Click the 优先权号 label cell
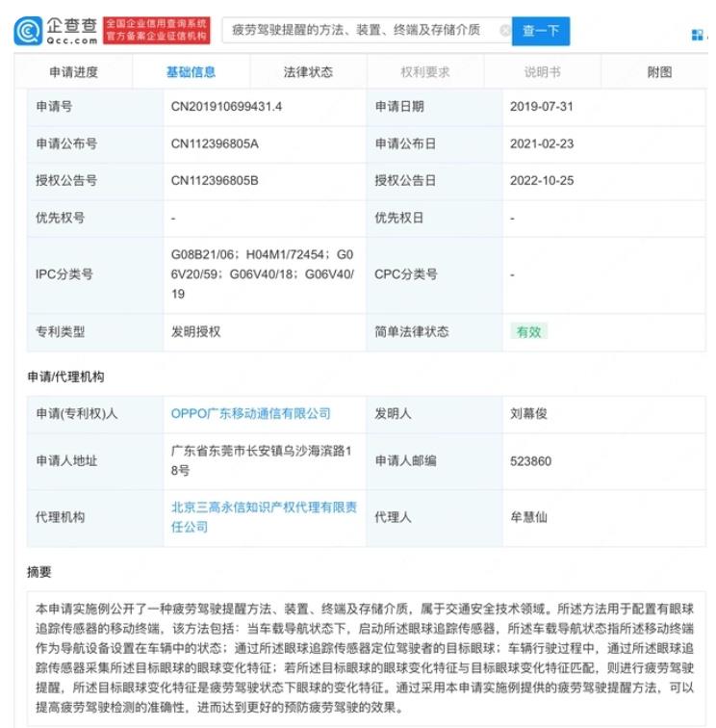 point(95,218)
